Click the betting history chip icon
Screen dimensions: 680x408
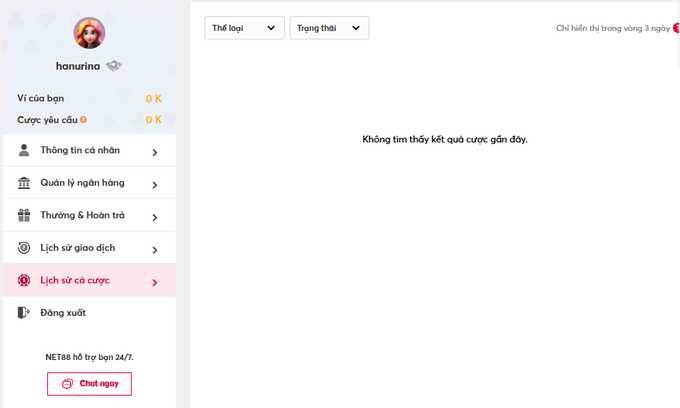[24, 281]
